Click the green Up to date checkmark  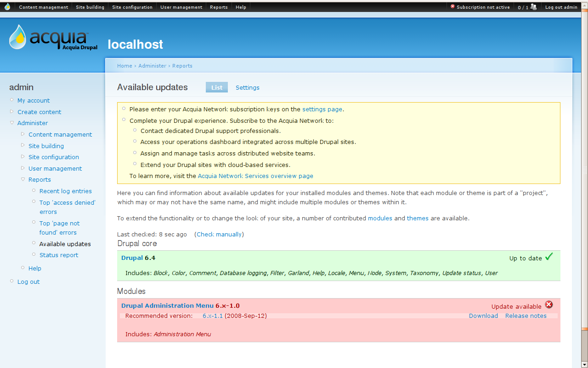[x=548, y=257]
